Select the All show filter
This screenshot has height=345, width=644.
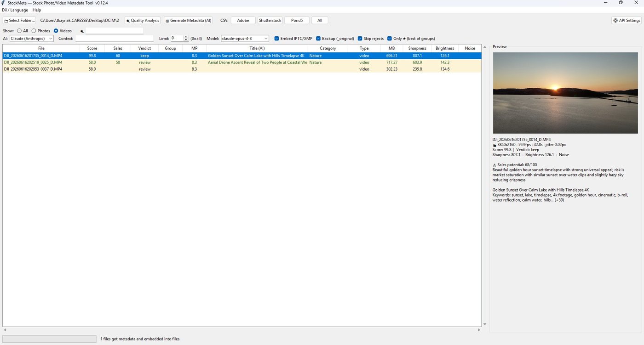[x=23, y=31]
